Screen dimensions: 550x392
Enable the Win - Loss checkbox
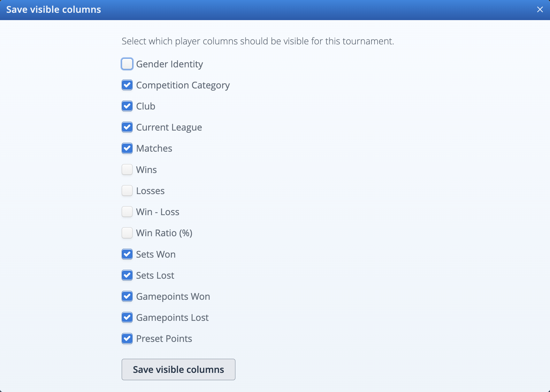point(127,212)
